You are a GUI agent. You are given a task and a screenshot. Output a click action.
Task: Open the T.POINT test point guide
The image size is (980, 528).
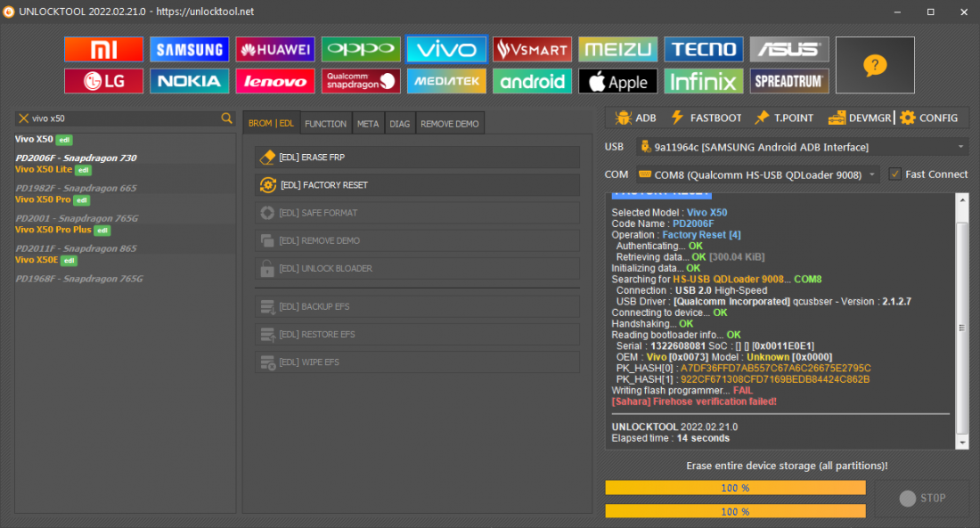pos(784,118)
